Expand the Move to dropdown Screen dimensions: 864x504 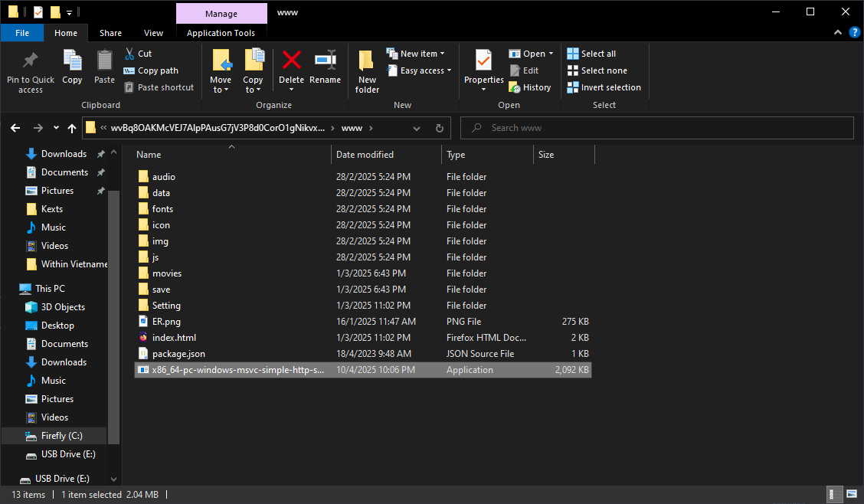click(x=221, y=90)
